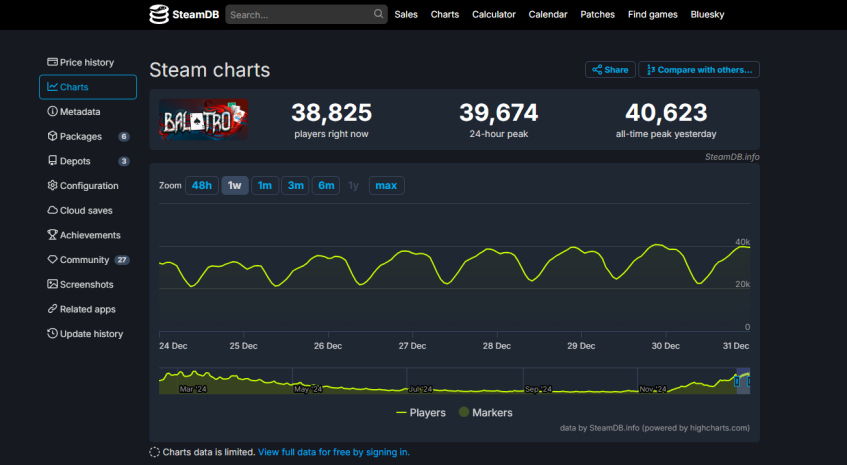Screen dimensions: 847x465
Task: Click the search magnifier icon
Action: click(x=378, y=14)
